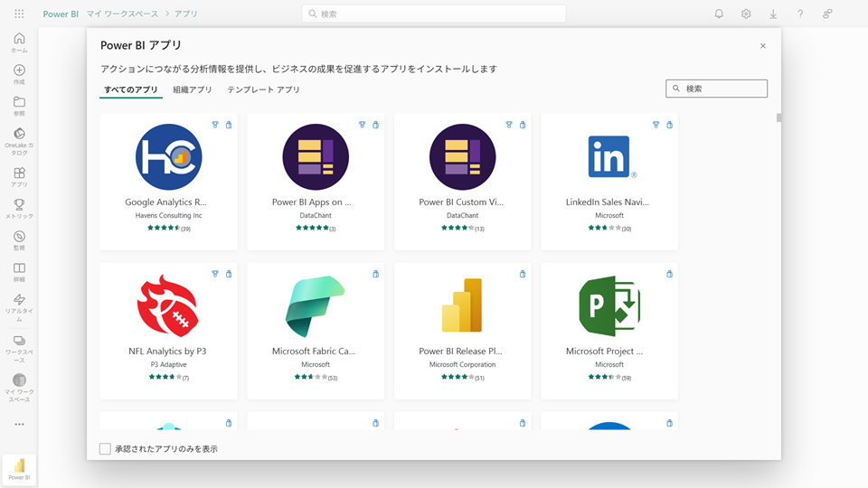Open notifications bell icon
Image resolution: width=868 pixels, height=488 pixels.
click(x=719, y=14)
